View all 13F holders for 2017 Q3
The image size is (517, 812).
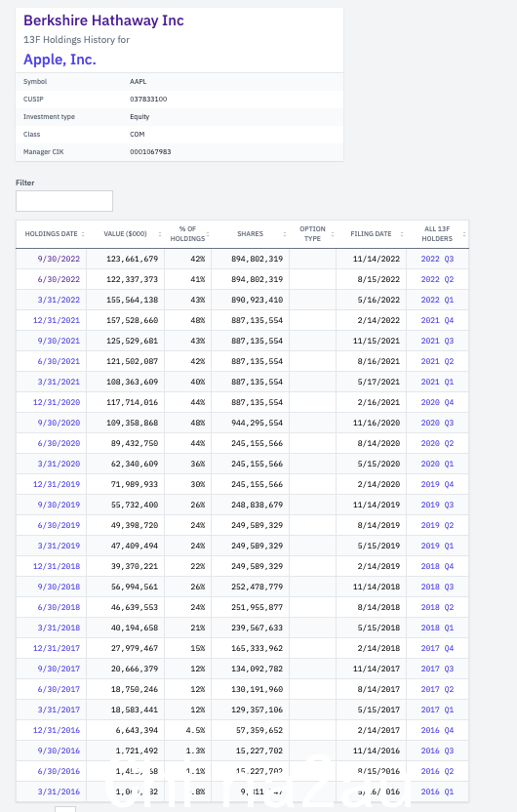tap(437, 669)
